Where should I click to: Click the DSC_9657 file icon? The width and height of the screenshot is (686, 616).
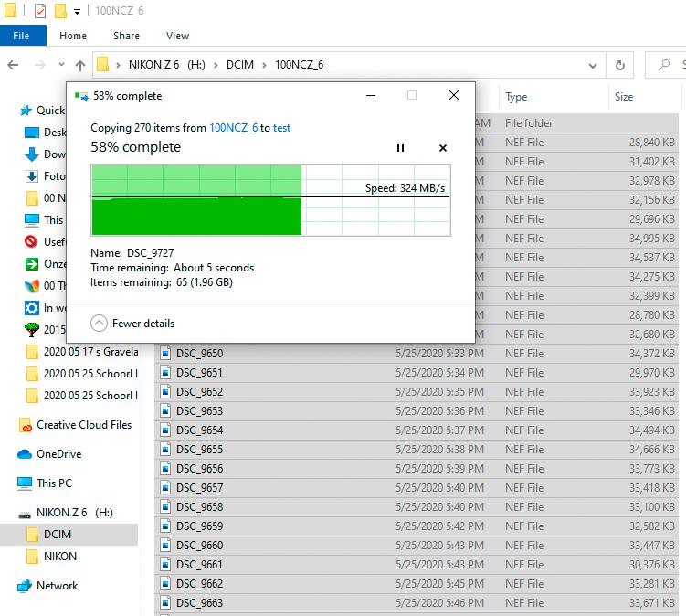[165, 488]
